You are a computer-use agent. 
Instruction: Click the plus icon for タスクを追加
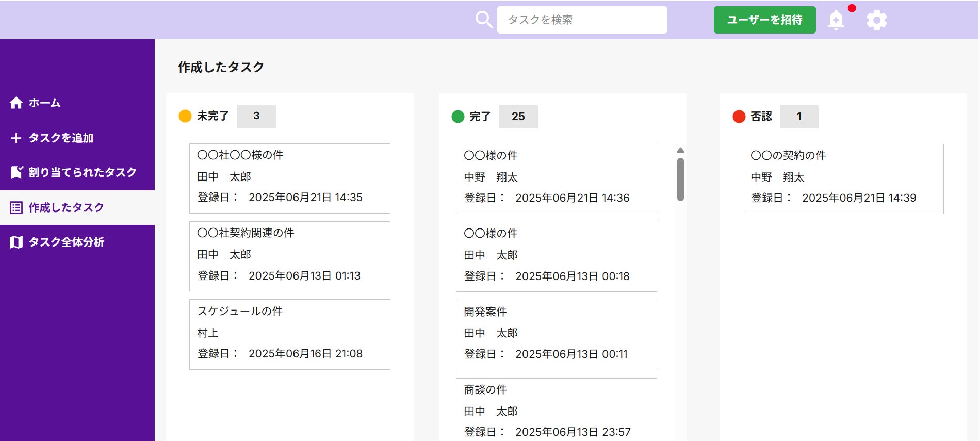(x=16, y=138)
